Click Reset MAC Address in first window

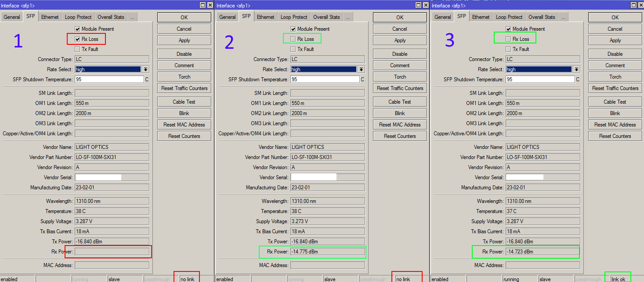pos(184,124)
